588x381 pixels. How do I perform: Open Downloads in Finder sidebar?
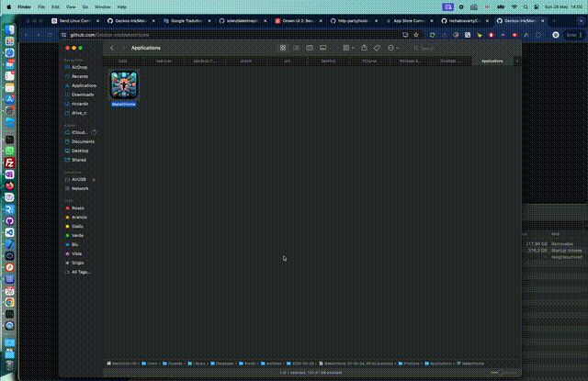pyautogui.click(x=80, y=95)
